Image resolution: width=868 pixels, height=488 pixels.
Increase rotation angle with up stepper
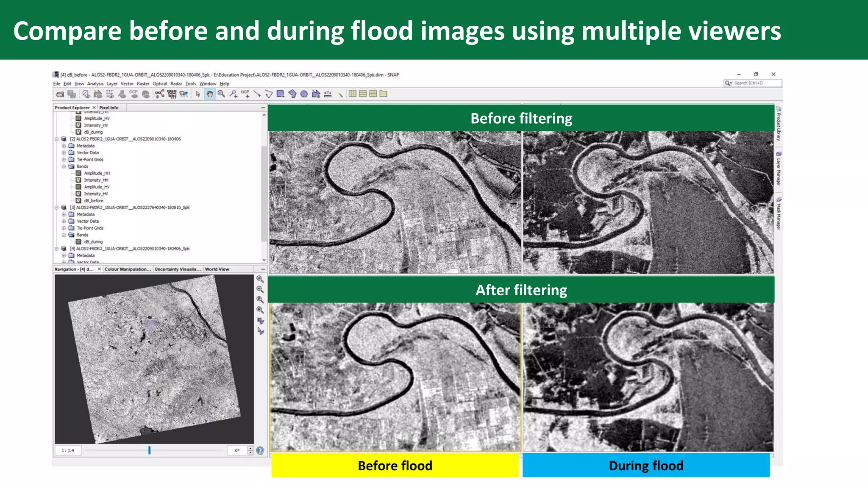pos(250,448)
